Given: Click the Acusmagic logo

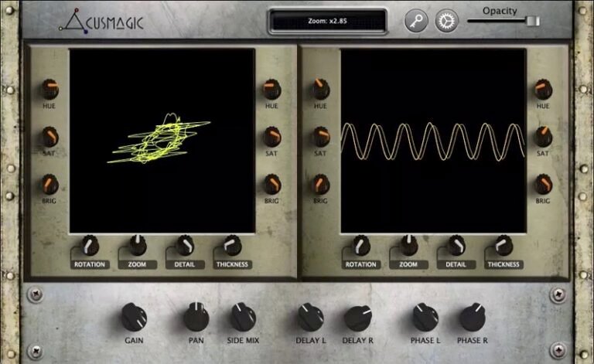Looking at the screenshot, I should pos(101,21).
